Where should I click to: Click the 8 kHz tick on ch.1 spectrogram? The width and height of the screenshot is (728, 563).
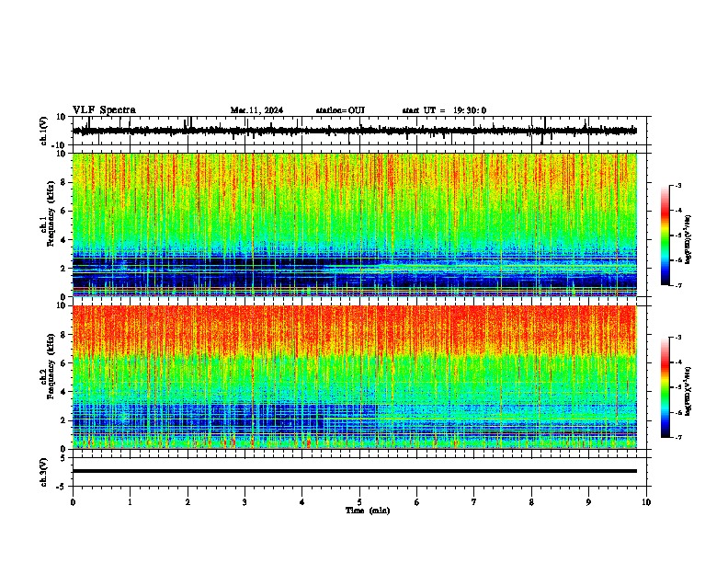[x=63, y=182]
